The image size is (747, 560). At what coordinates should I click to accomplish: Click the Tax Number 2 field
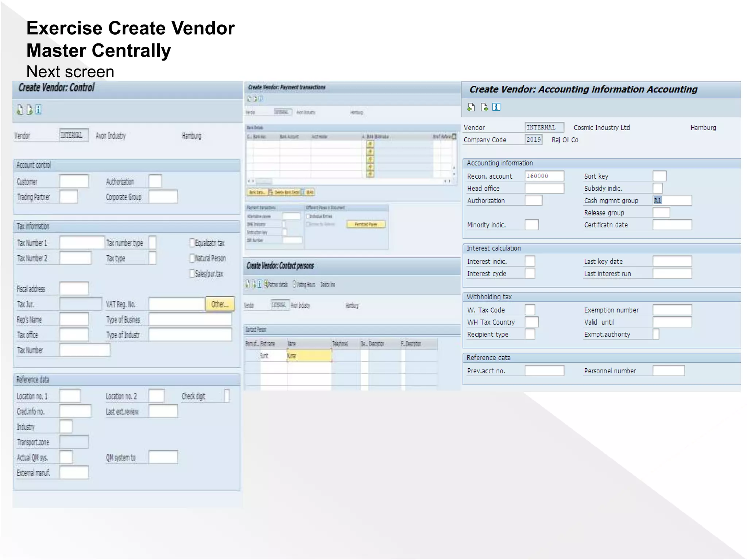pyautogui.click(x=75, y=258)
